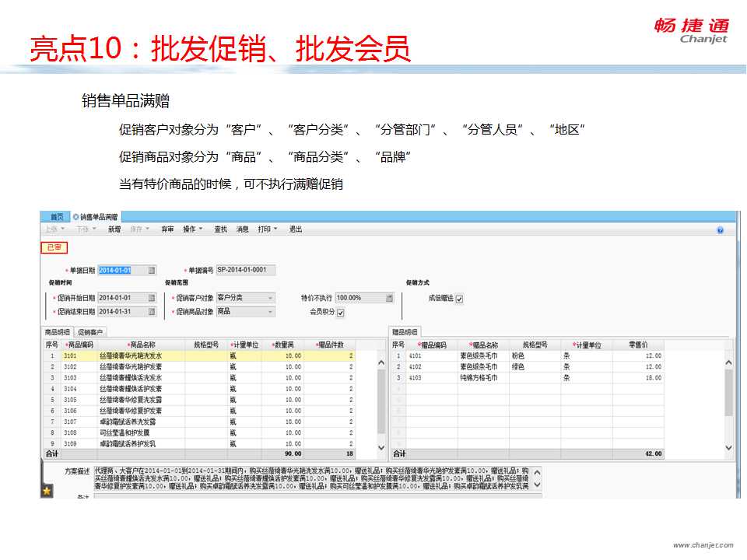Click the 新增 toolbar button
Viewport: 747px width, 560px height.
[114, 229]
